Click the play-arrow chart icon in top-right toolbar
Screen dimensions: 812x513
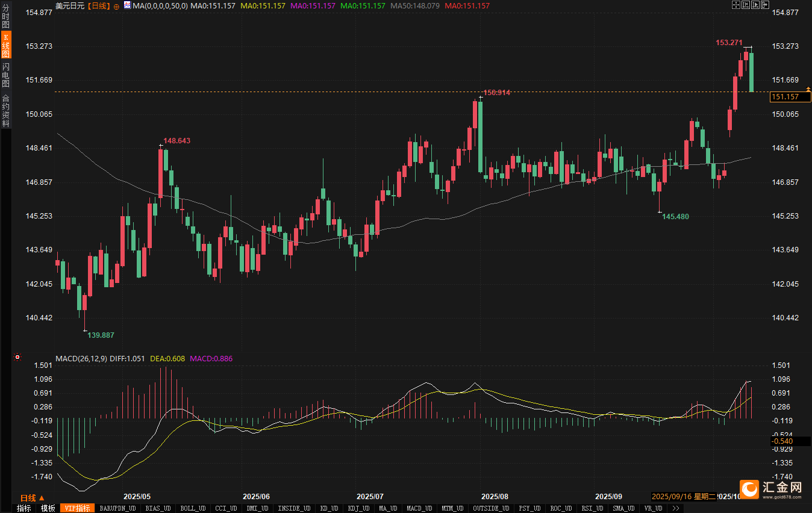[755, 5]
